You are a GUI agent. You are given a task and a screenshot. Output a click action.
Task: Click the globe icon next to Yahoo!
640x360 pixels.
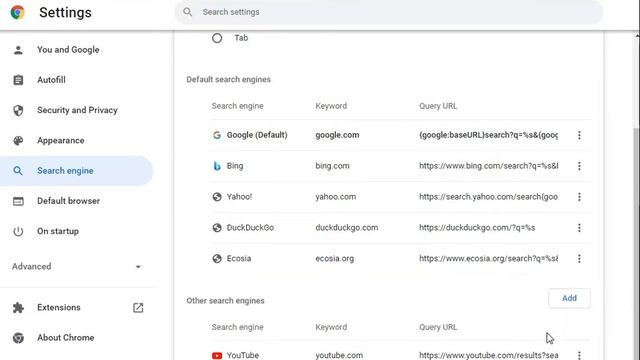pyautogui.click(x=217, y=197)
